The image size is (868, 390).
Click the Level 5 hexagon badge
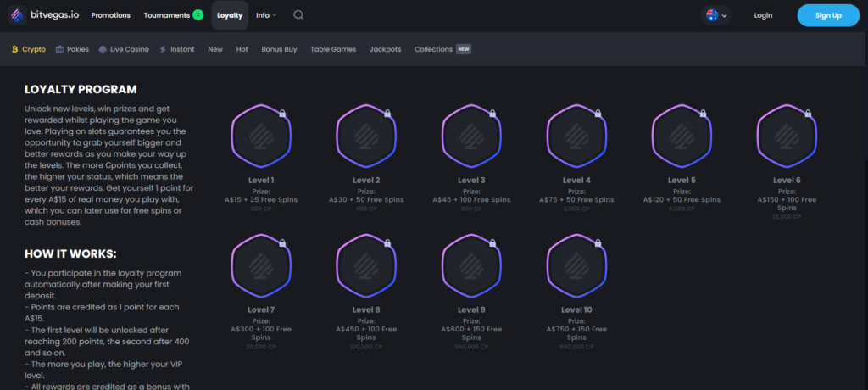click(x=682, y=136)
